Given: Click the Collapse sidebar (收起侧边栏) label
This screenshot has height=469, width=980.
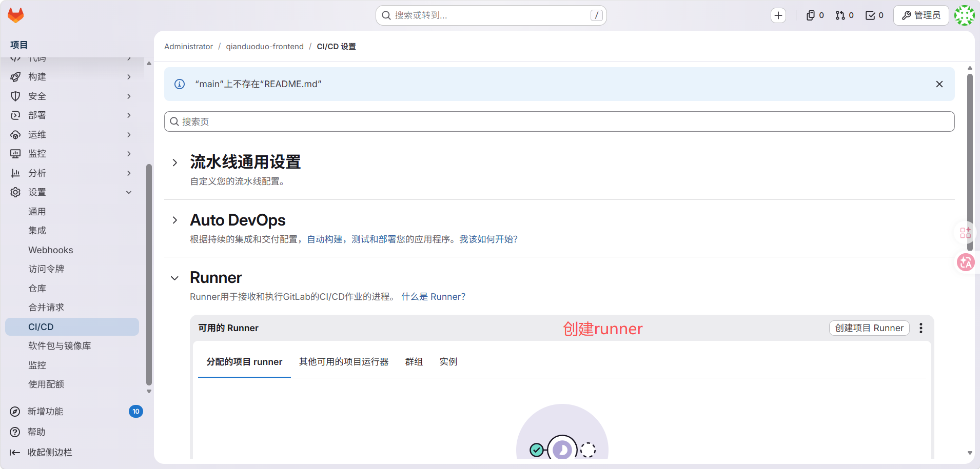Looking at the screenshot, I should tap(50, 453).
